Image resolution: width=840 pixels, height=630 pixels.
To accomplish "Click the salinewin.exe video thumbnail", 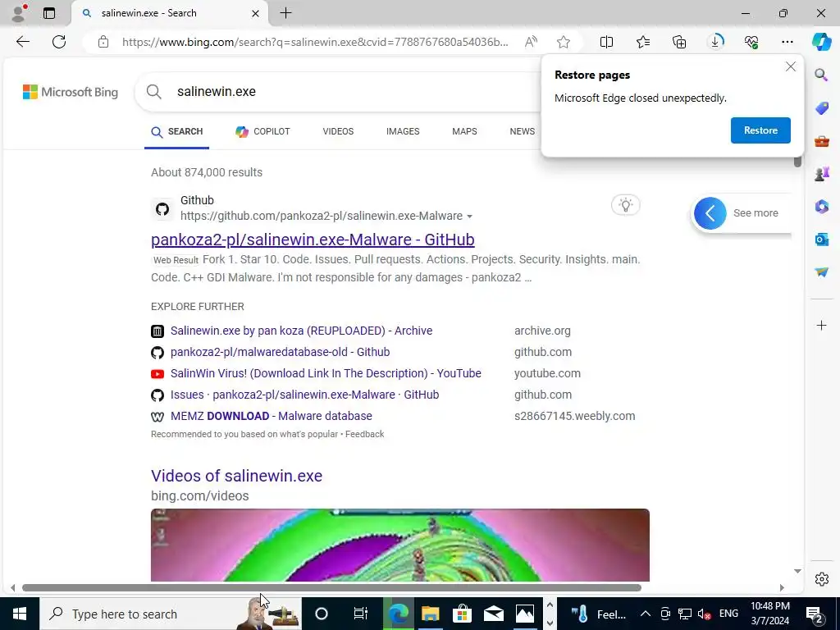I will pos(400,545).
